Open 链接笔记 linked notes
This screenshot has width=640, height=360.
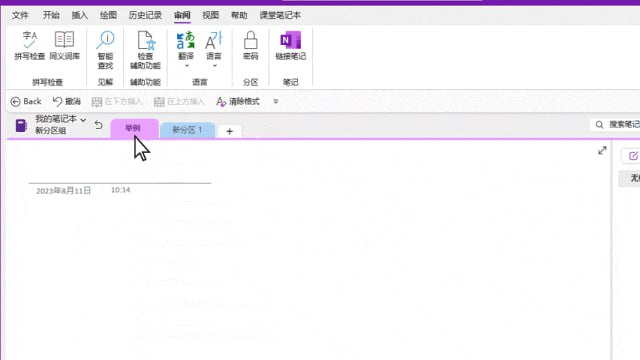click(291, 46)
